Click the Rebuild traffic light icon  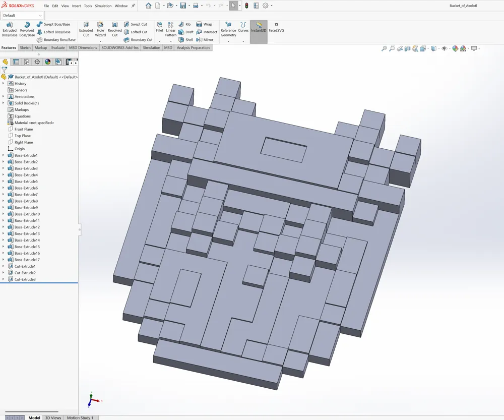click(247, 6)
